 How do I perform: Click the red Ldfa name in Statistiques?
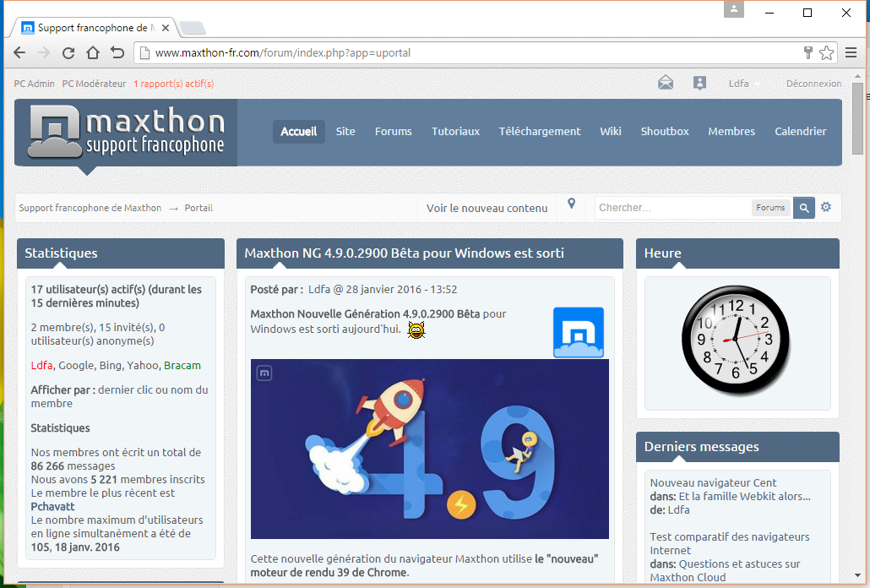[x=41, y=366]
